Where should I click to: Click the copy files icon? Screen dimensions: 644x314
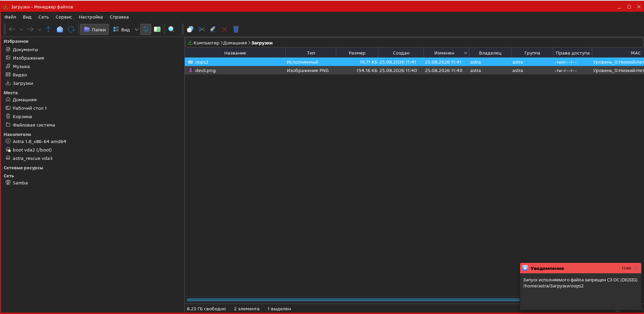pyautogui.click(x=190, y=29)
